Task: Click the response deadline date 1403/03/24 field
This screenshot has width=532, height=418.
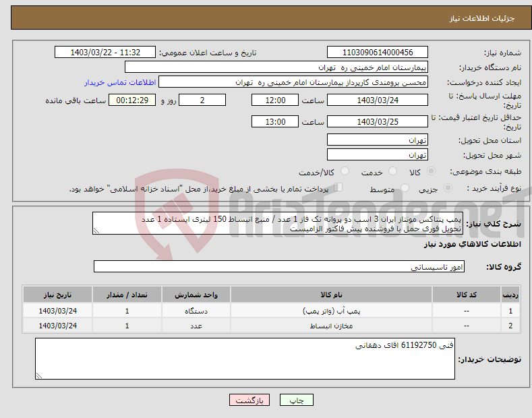Action: pyautogui.click(x=378, y=100)
